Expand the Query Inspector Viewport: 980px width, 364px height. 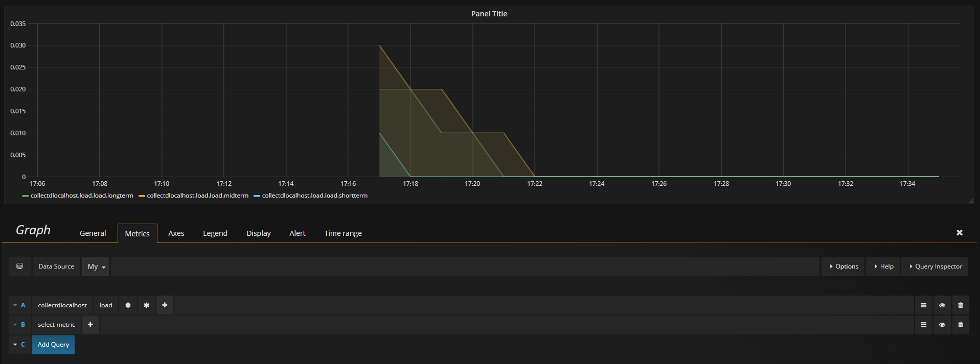[935, 266]
